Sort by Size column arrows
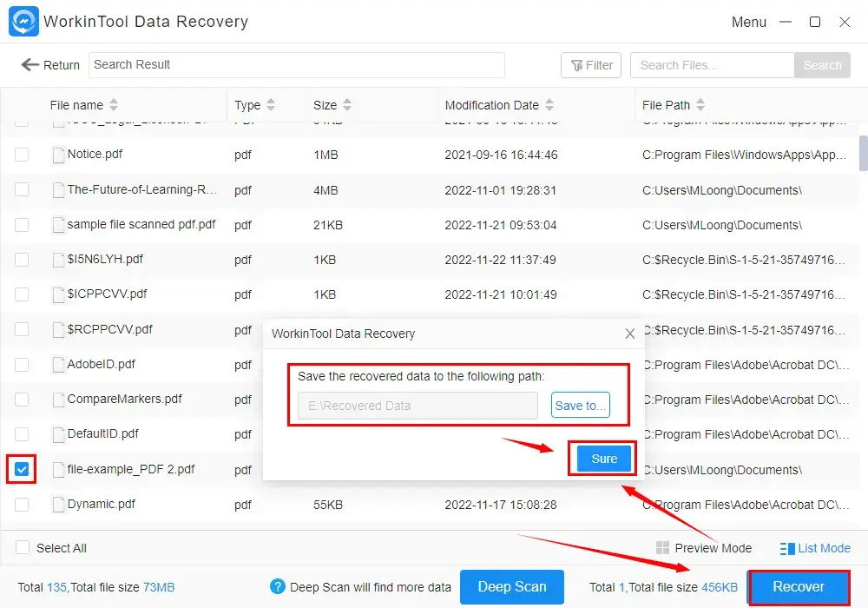This screenshot has width=868, height=608. [x=346, y=104]
